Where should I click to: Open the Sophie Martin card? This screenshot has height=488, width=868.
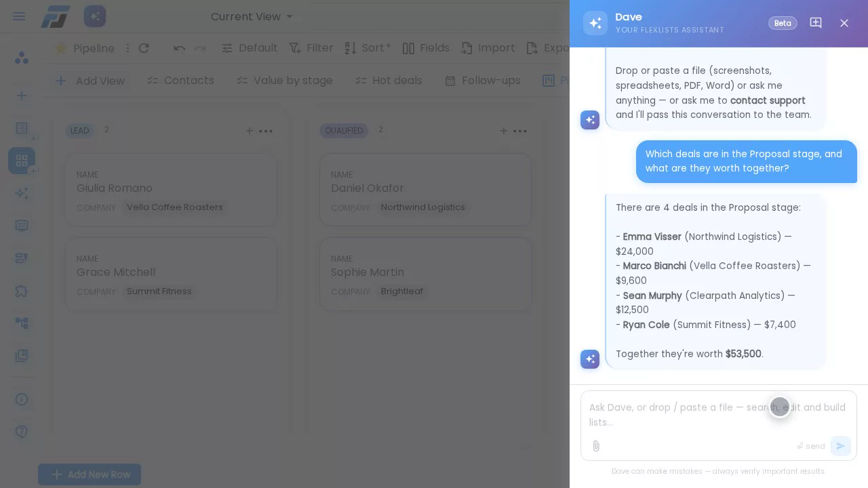point(425,274)
